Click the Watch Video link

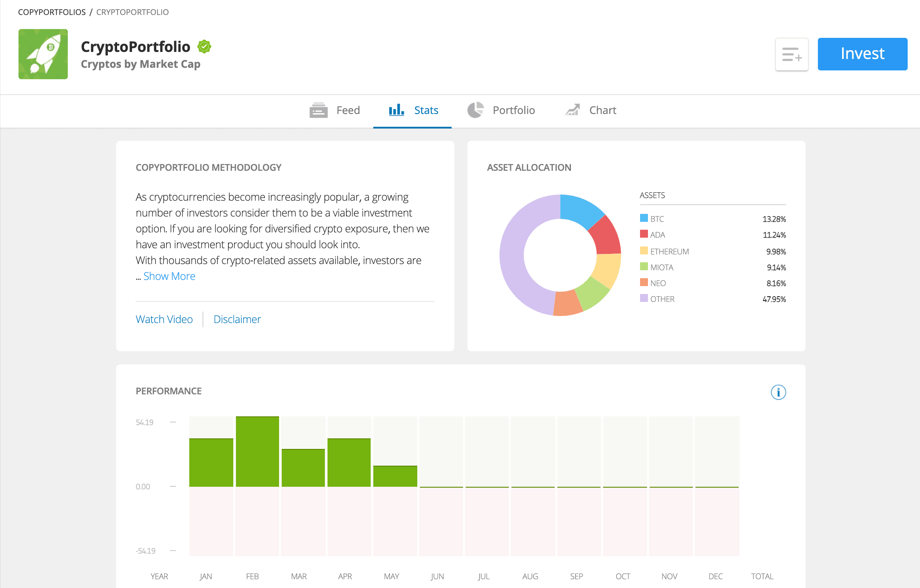pos(164,319)
